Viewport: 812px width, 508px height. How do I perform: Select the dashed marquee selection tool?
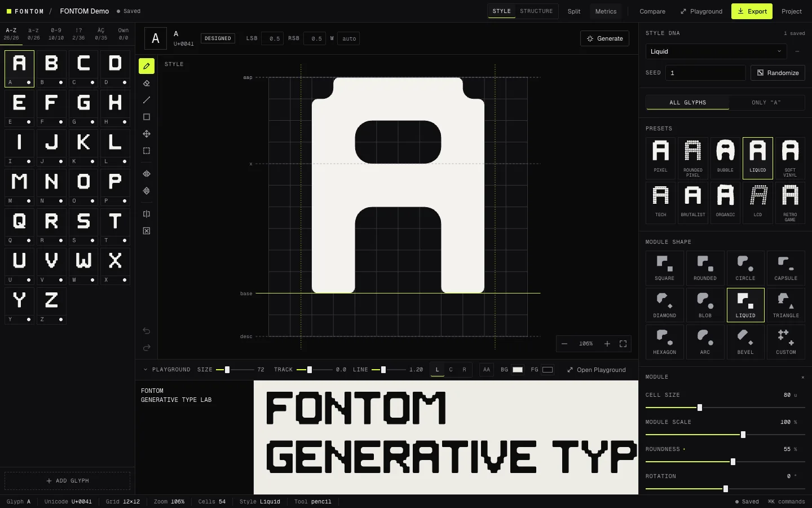click(147, 151)
